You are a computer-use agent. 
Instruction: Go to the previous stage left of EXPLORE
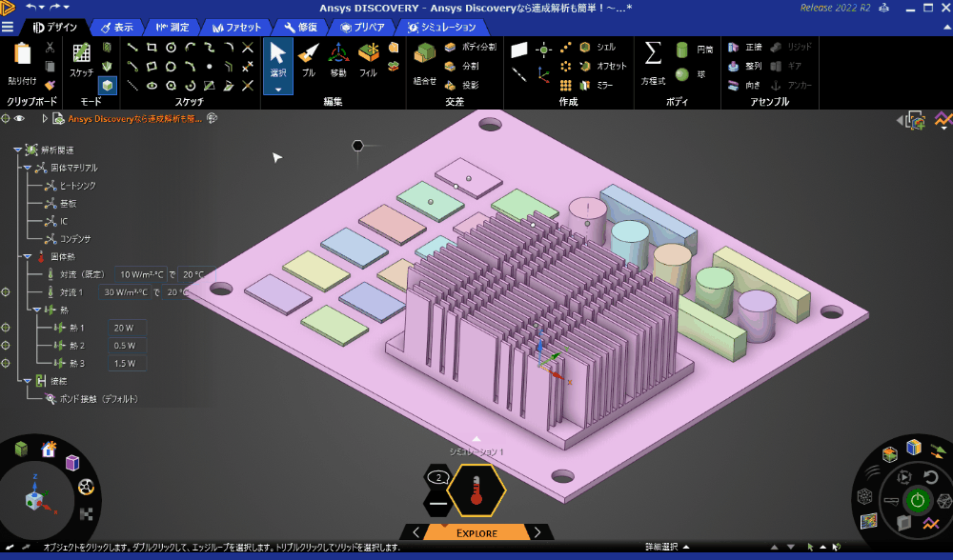[x=416, y=532]
